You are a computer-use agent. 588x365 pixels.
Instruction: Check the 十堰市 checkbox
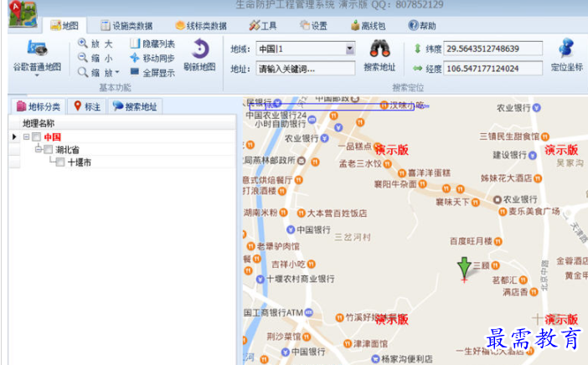60,162
